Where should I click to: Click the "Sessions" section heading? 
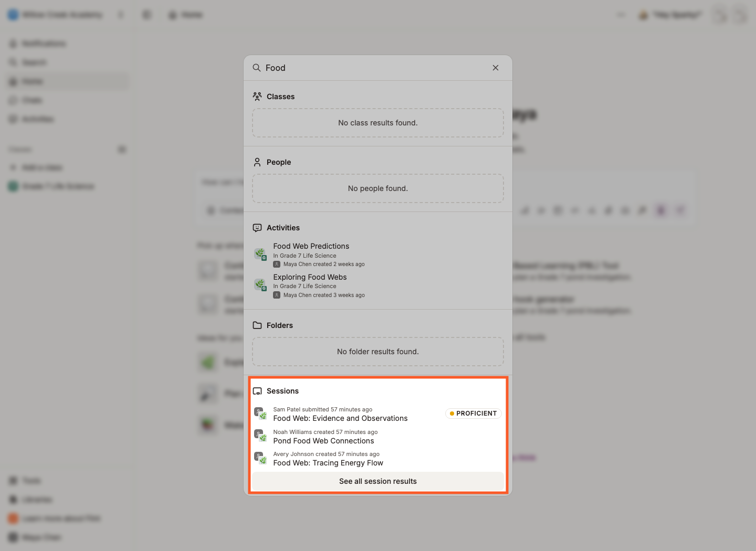(283, 391)
